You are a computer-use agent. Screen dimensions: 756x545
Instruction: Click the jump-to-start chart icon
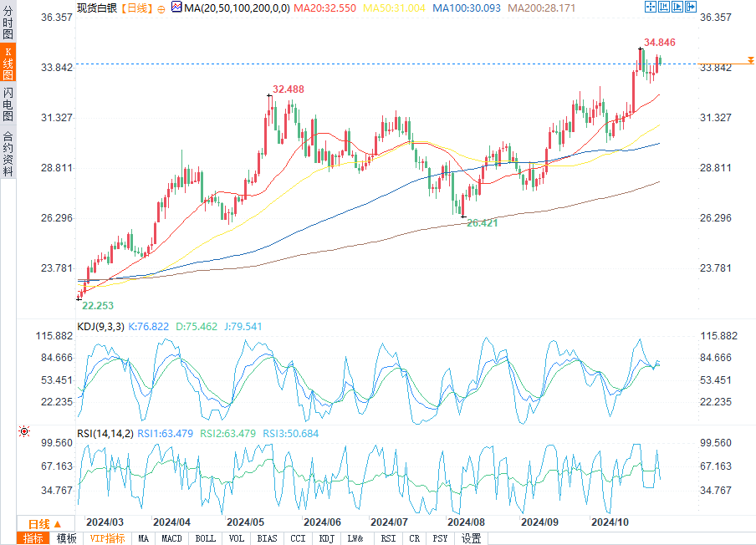[665, 7]
